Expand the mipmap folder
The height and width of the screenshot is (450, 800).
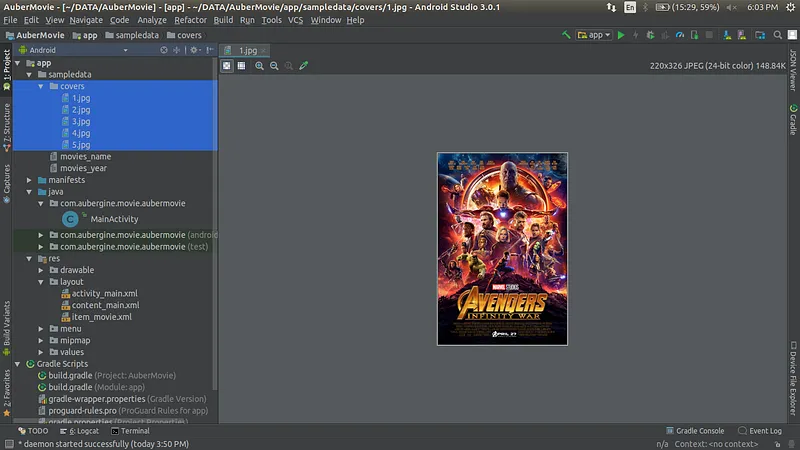coord(41,340)
